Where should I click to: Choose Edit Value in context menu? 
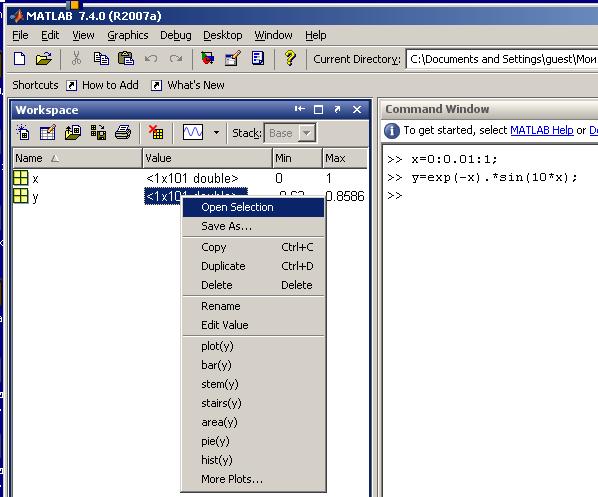click(x=253, y=325)
